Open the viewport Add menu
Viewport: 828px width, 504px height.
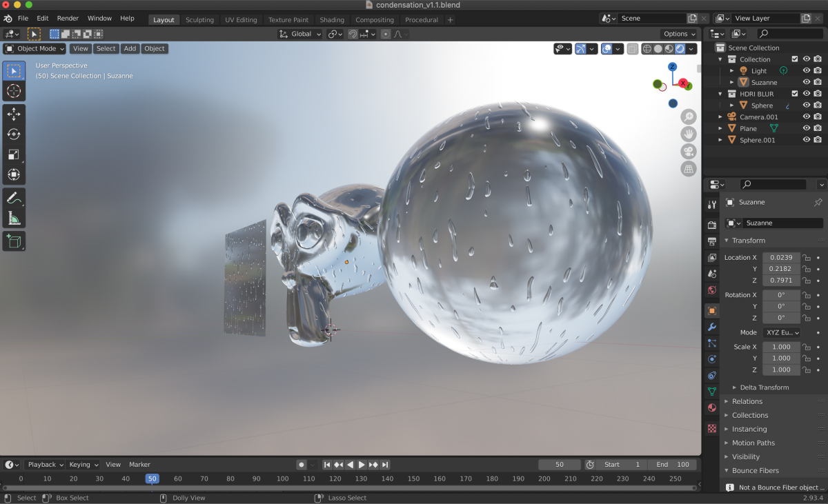tap(130, 49)
